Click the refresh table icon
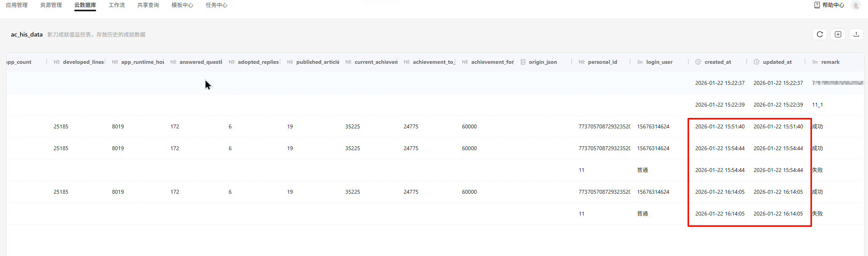 click(820, 34)
